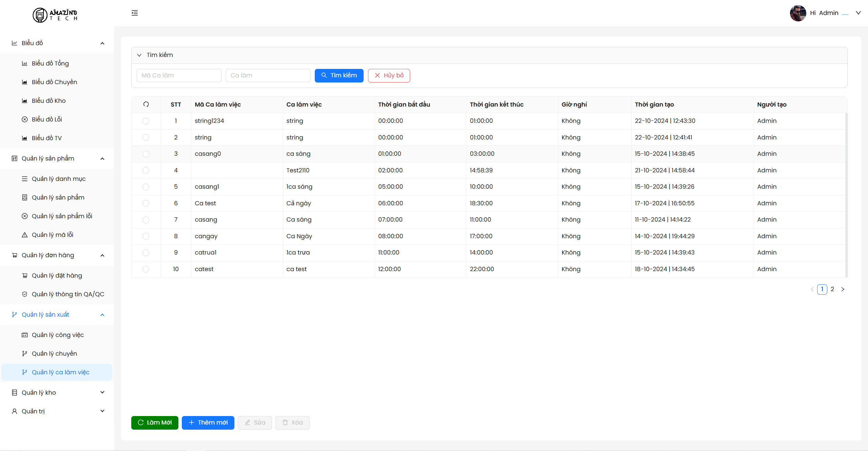
Task: Open Quản lý thông tin QA/QC page
Action: click(68, 294)
